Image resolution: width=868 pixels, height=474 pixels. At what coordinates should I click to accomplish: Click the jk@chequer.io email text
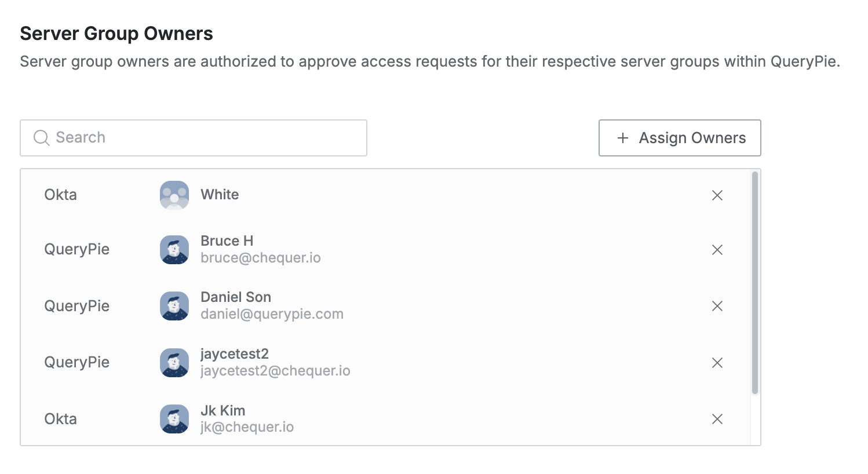point(247,427)
